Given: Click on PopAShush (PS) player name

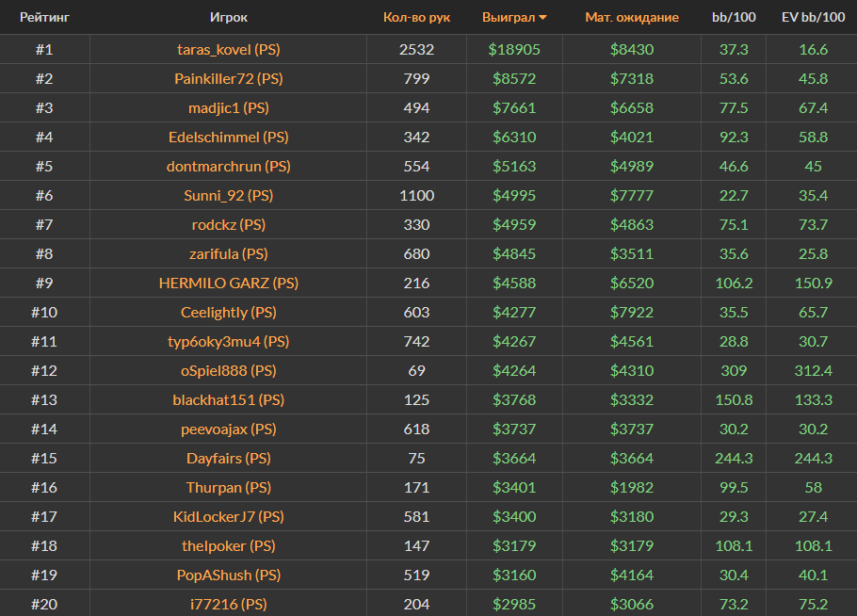Looking at the screenshot, I should point(229,575).
